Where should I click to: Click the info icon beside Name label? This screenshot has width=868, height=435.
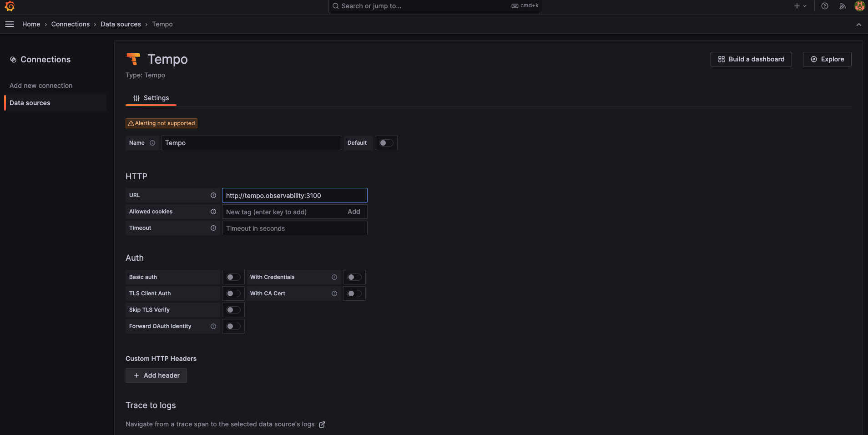click(152, 143)
